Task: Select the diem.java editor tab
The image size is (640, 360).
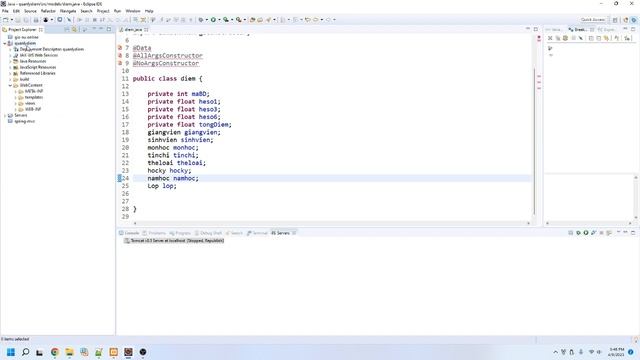Action: pyautogui.click(x=133, y=29)
